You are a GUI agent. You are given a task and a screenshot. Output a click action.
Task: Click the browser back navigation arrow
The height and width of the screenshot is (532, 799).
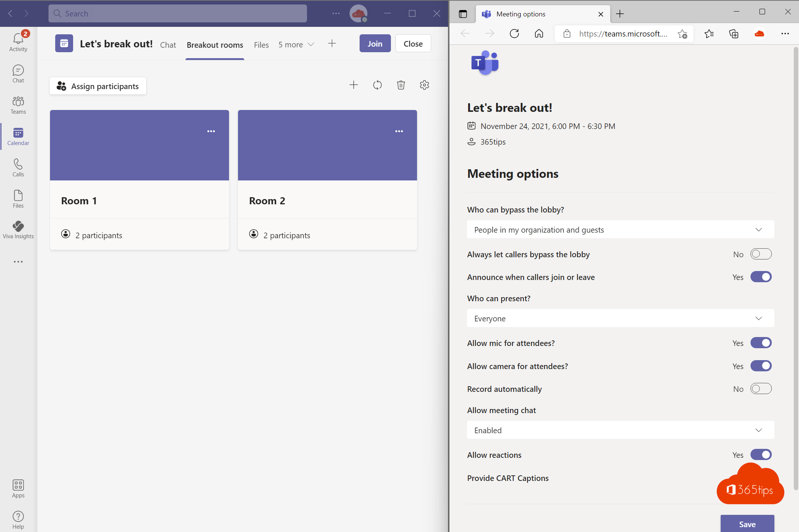coord(466,34)
